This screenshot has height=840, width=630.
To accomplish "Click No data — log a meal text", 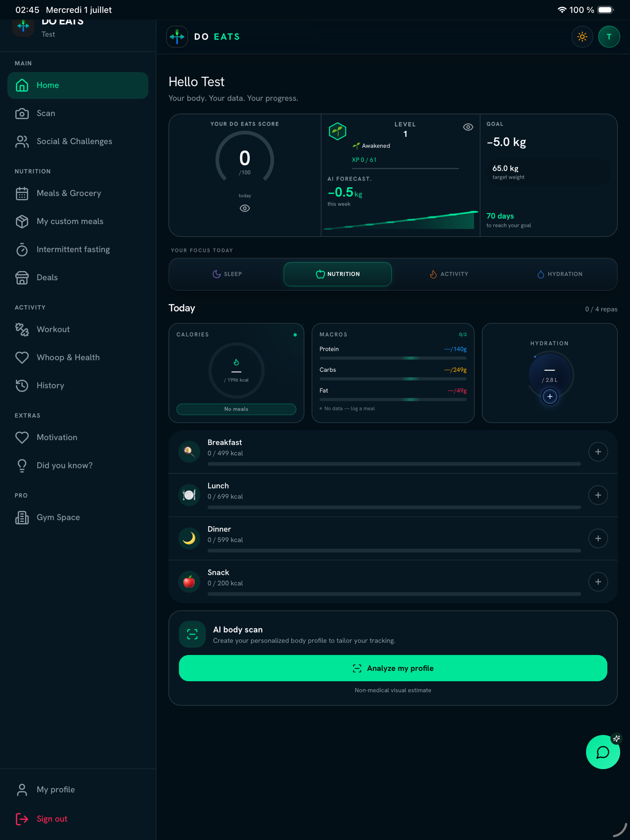I will [x=350, y=409].
